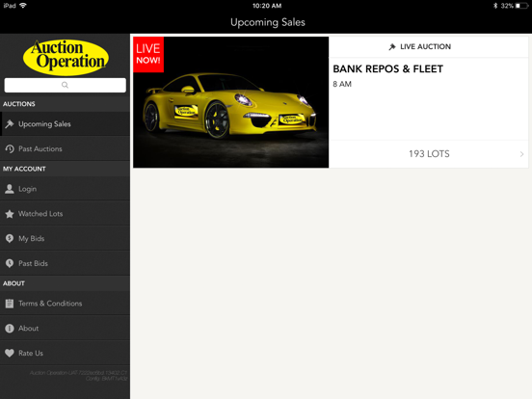Tap the battery icon in status bar
This screenshot has height=399, width=532.
point(521,6)
